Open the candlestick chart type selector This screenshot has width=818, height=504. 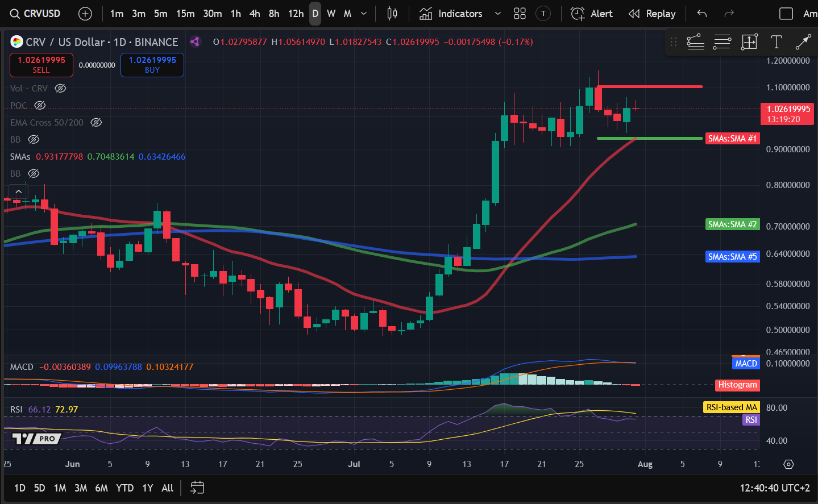(392, 14)
